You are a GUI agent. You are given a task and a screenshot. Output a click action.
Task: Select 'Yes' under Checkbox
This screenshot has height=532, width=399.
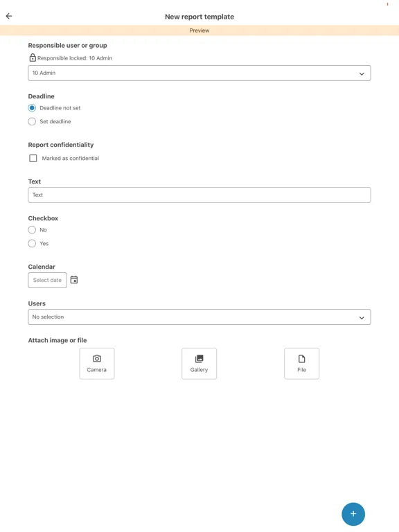click(x=32, y=244)
